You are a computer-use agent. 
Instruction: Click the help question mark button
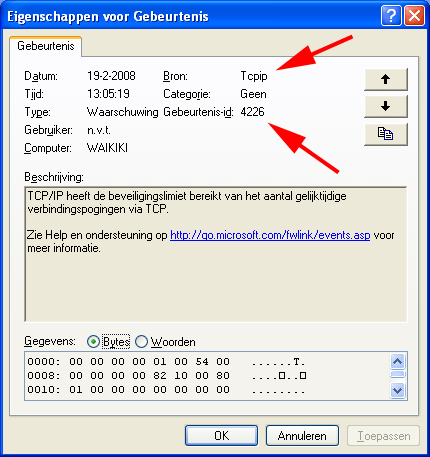pyautogui.click(x=391, y=16)
